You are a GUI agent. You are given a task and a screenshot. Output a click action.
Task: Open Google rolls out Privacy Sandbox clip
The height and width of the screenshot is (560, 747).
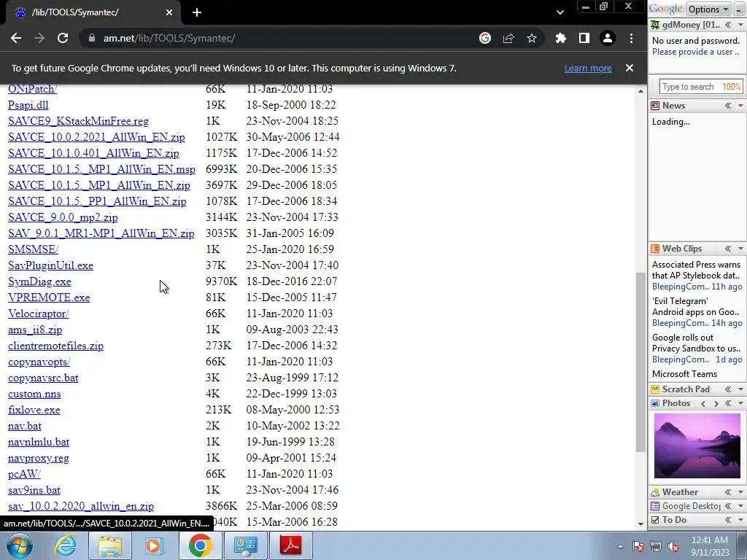(696, 343)
